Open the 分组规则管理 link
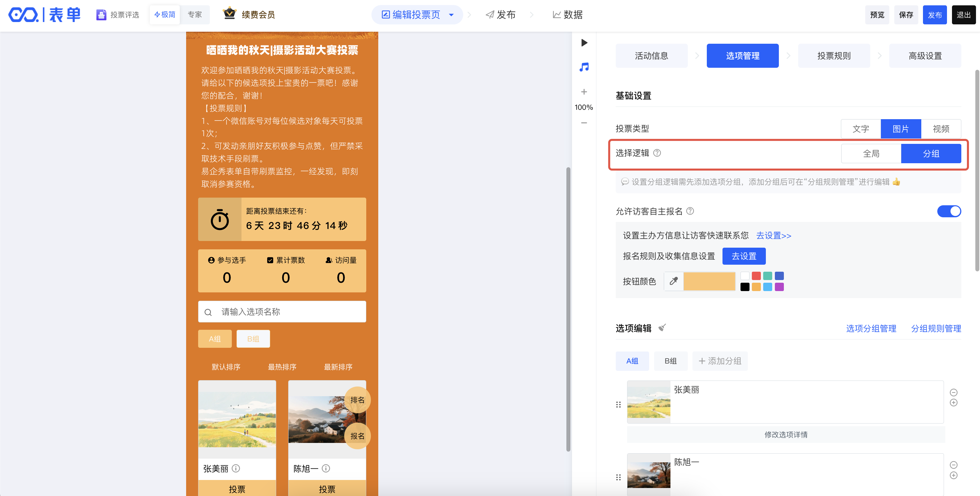This screenshot has height=496, width=980. [x=936, y=328]
